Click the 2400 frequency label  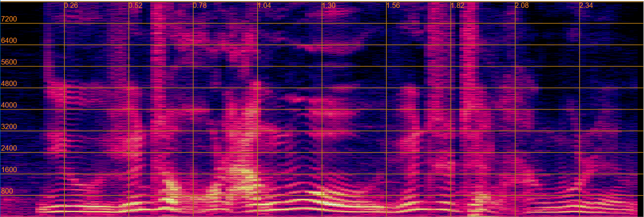(x=9, y=148)
